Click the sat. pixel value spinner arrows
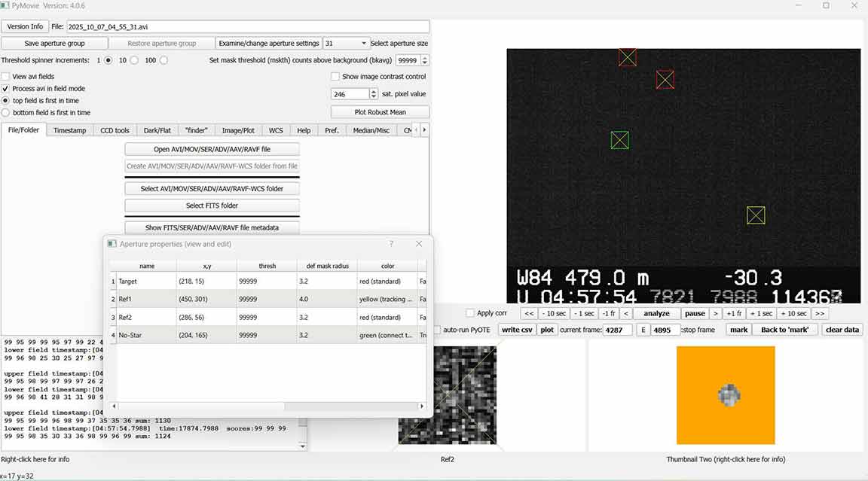This screenshot has width=868, height=481. click(374, 94)
